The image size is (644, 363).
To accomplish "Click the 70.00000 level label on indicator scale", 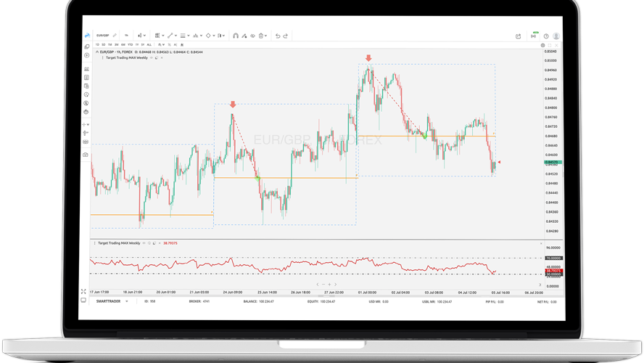I will click(x=553, y=258).
